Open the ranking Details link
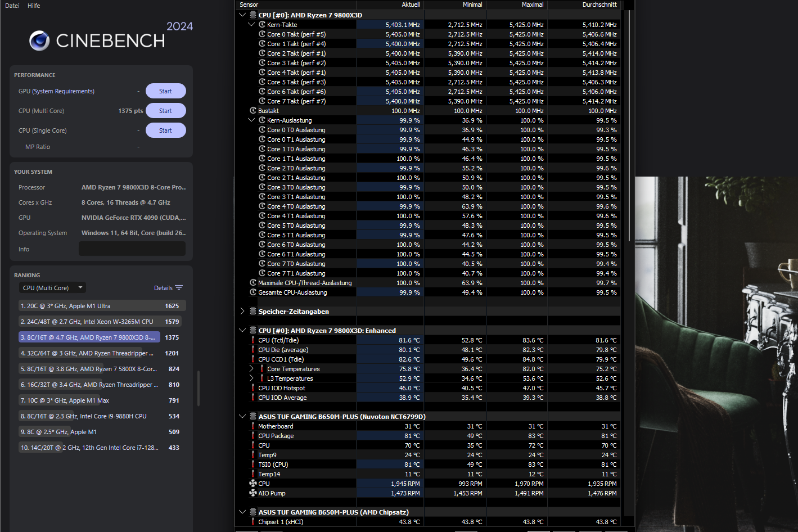The width and height of the screenshot is (798, 532). pyautogui.click(x=163, y=288)
